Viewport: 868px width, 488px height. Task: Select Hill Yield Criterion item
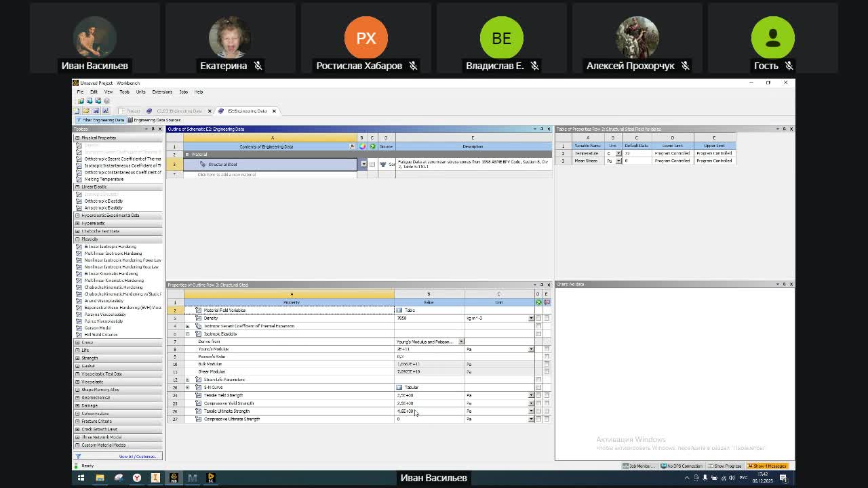coord(100,335)
